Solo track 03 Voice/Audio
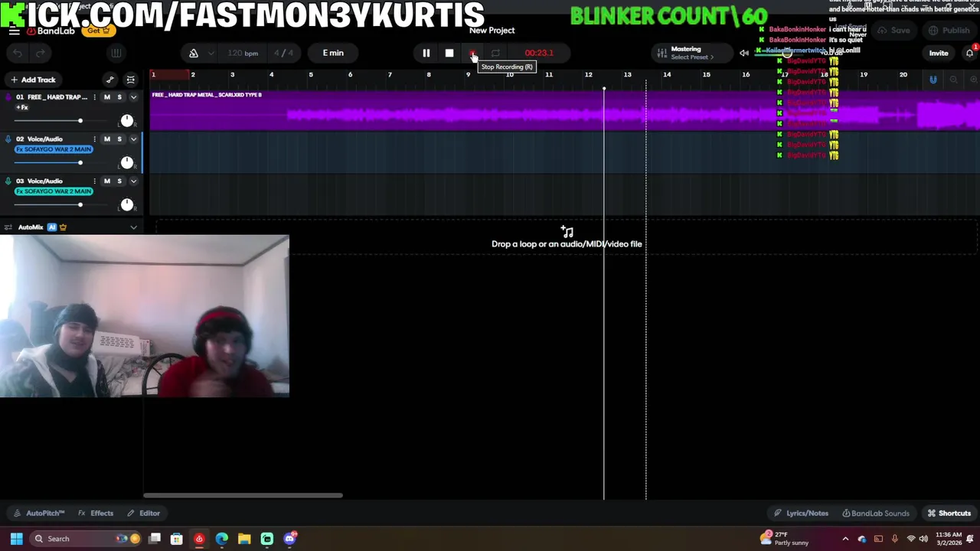Screen dimensions: 980x551 pos(119,181)
